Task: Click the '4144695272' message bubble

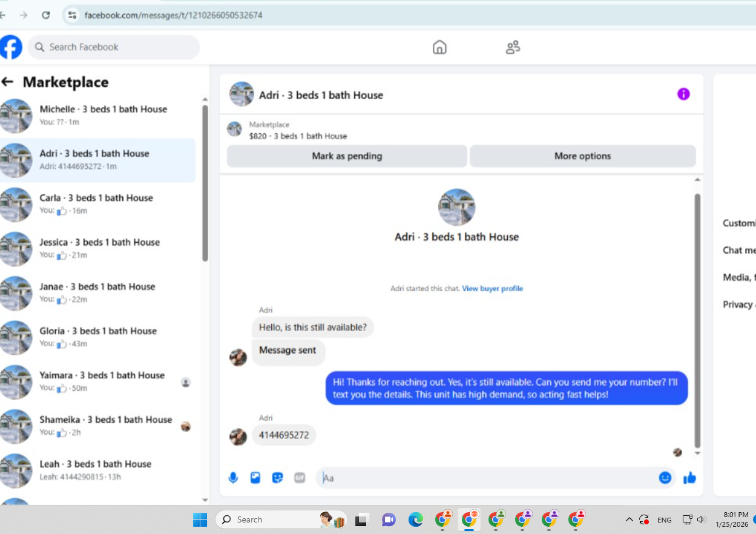Action: 284,435
